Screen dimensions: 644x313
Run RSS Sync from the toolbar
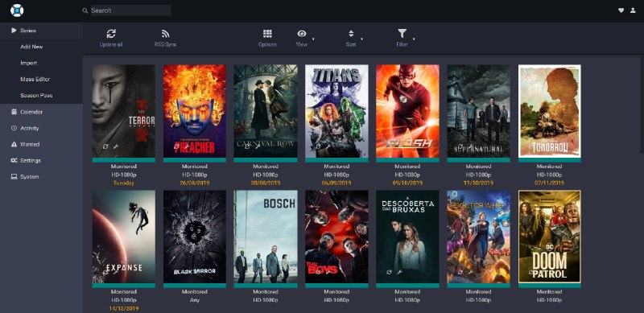pyautogui.click(x=166, y=34)
